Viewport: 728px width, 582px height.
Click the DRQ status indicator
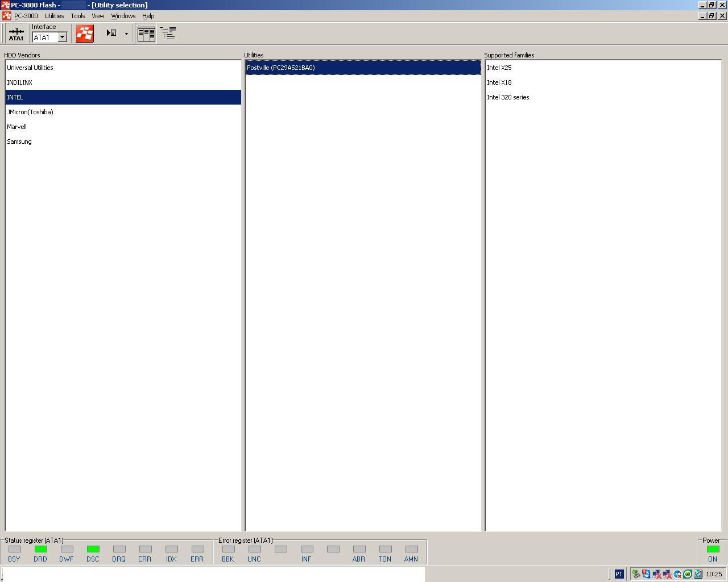[x=119, y=549]
